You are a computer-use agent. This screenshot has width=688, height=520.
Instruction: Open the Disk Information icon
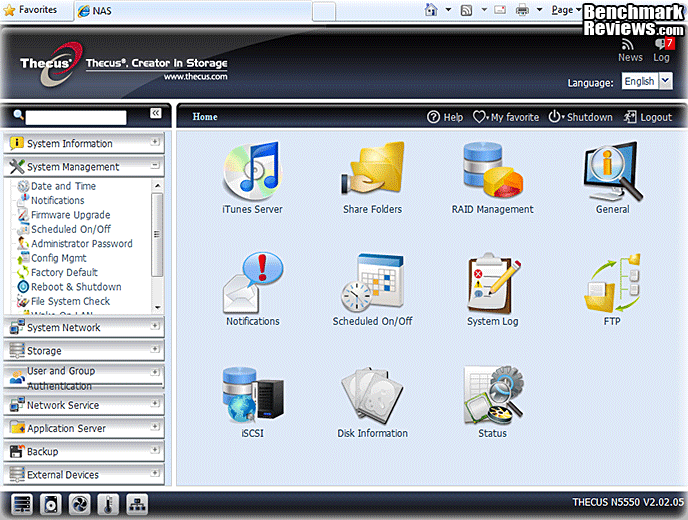click(x=373, y=396)
